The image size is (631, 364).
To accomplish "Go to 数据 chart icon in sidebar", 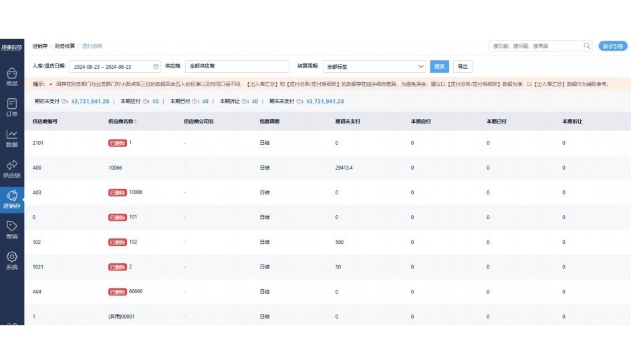I will point(12,134).
